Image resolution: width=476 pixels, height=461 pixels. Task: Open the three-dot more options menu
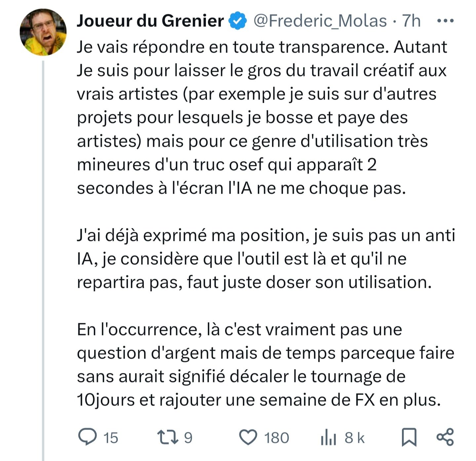445,21
